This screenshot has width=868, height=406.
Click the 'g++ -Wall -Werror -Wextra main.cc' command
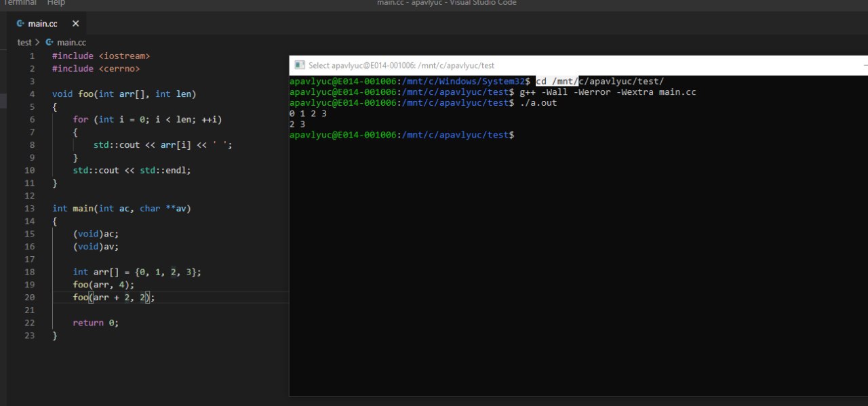point(608,92)
